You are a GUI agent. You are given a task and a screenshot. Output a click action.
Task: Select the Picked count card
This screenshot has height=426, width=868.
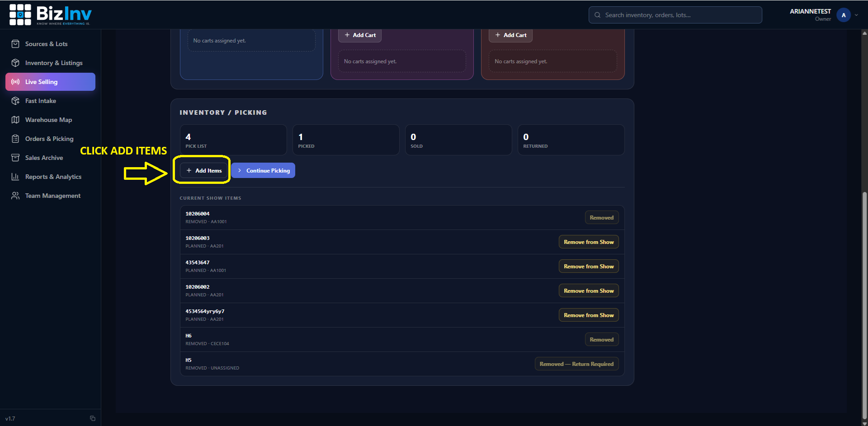346,140
